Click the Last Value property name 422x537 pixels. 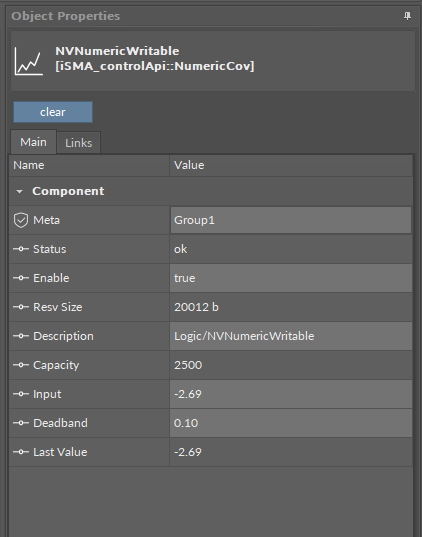tap(60, 452)
